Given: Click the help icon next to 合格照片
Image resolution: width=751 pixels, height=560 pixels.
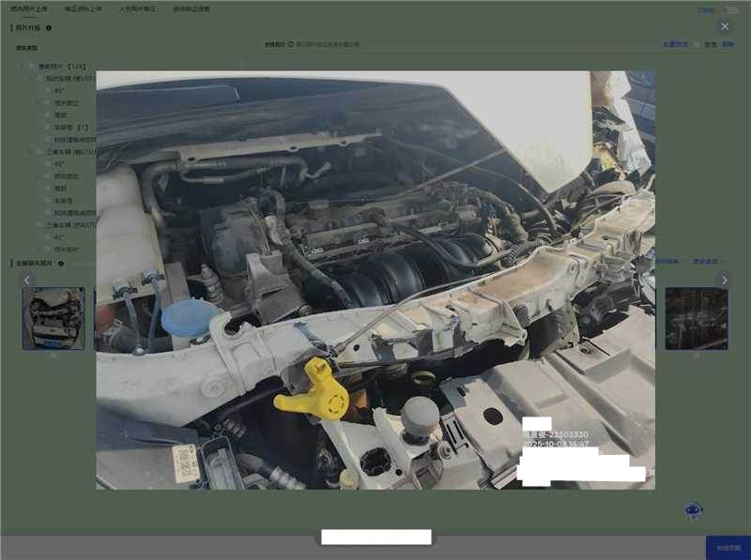Looking at the screenshot, I should point(291,44).
